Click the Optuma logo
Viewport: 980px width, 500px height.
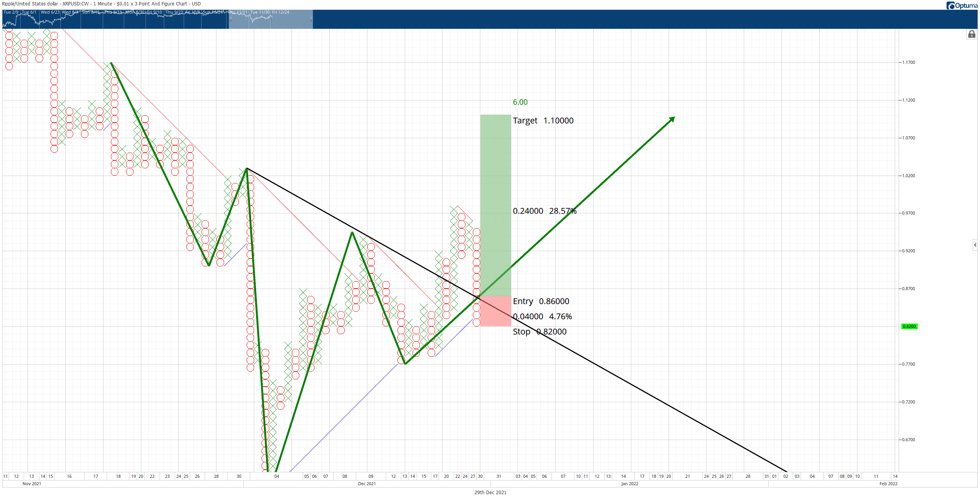[x=962, y=5]
